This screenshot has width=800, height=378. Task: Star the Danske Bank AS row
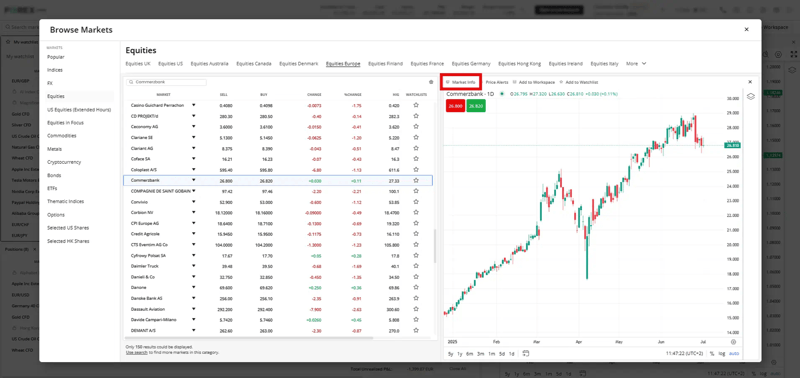pos(416,298)
